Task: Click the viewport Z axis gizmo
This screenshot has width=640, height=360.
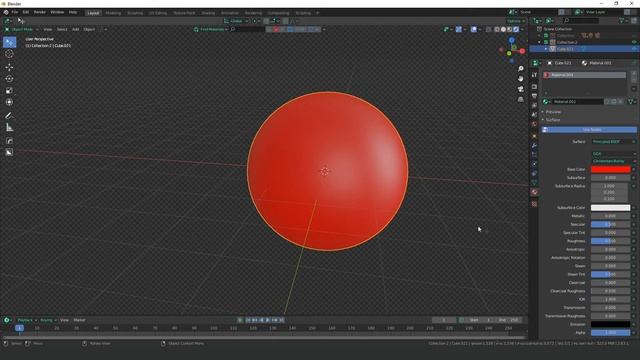Action: coord(511,40)
